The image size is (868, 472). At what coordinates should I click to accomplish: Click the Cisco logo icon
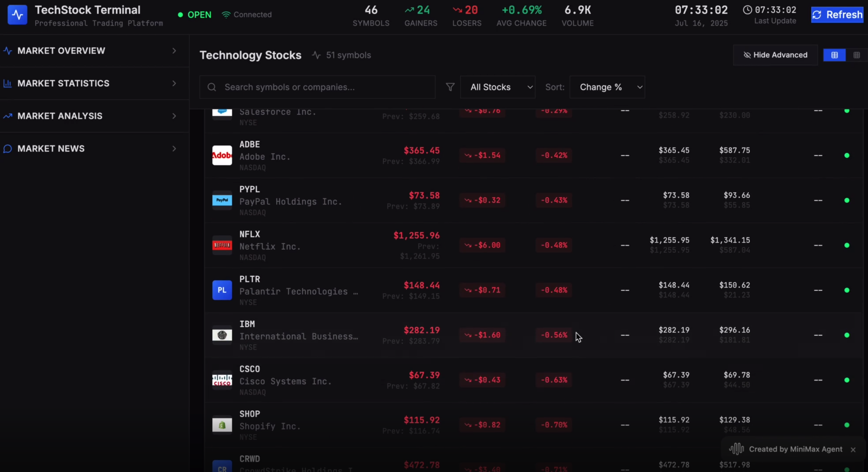coord(222,380)
